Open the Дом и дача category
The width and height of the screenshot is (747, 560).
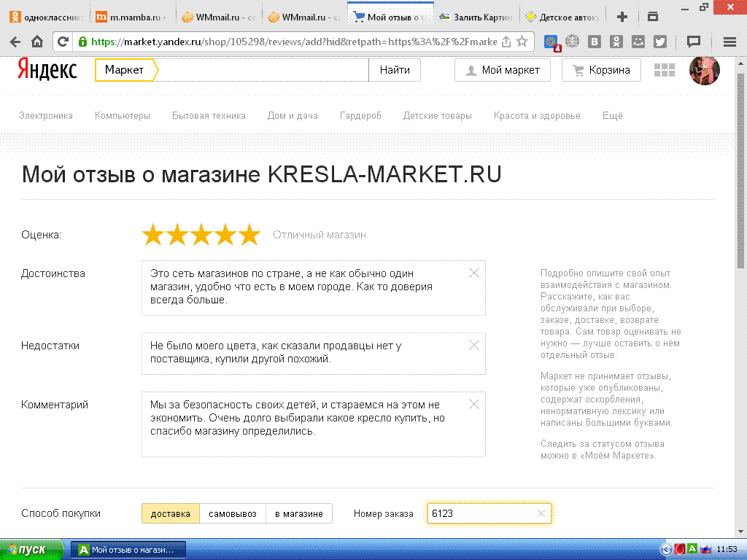click(293, 116)
